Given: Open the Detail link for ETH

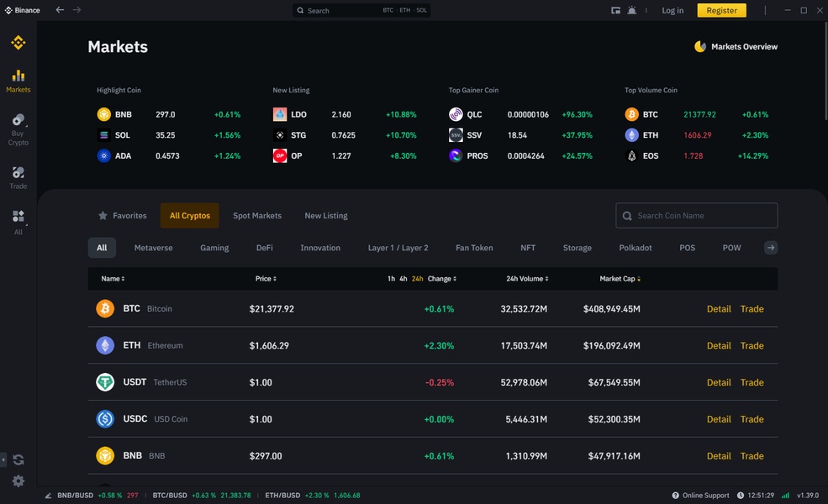Looking at the screenshot, I should 719,345.
